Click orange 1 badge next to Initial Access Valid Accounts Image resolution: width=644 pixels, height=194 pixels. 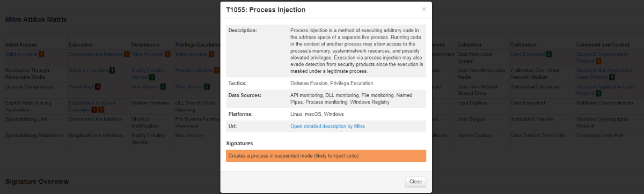click(x=41, y=54)
